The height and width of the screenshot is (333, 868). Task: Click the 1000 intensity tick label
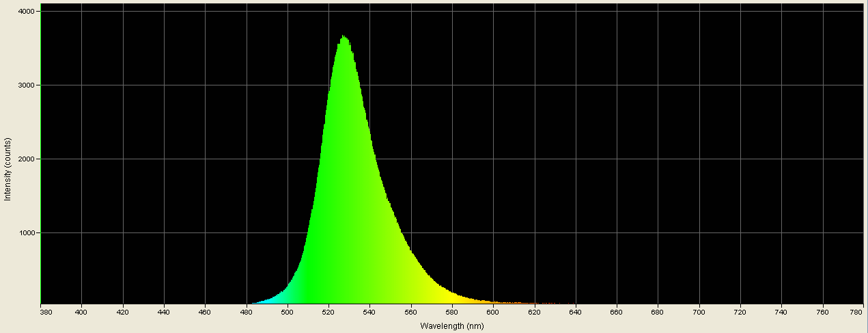click(x=28, y=233)
